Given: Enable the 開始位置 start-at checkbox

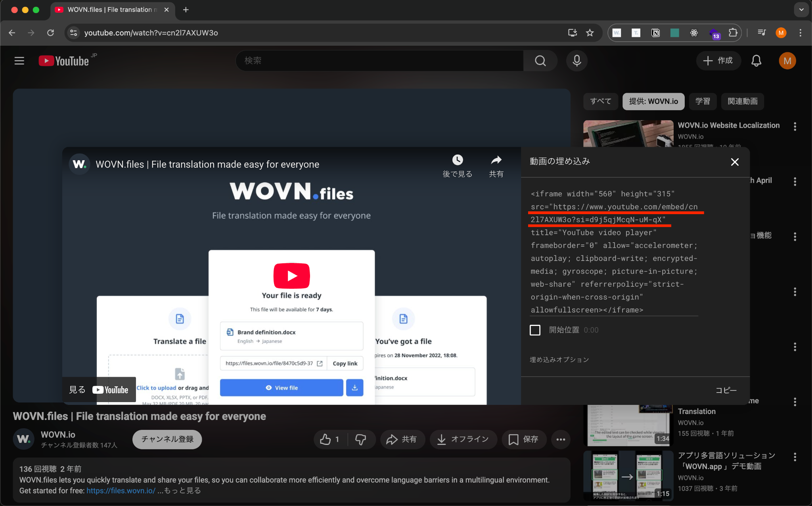Looking at the screenshot, I should tap(535, 330).
